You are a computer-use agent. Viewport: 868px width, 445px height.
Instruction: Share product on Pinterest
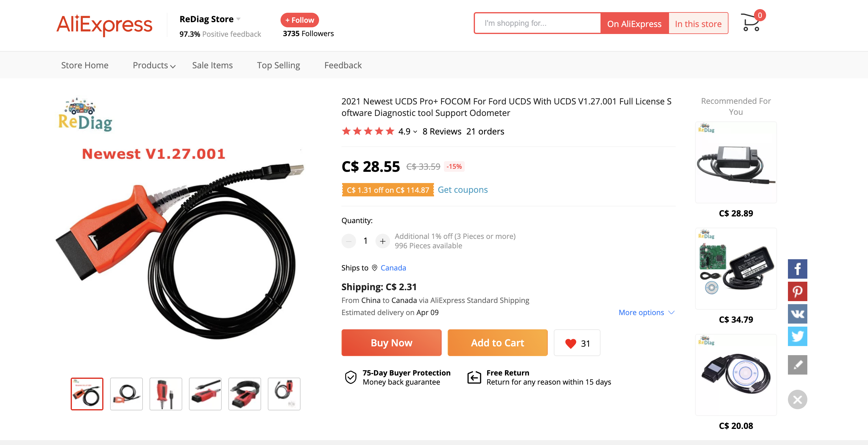point(797,291)
